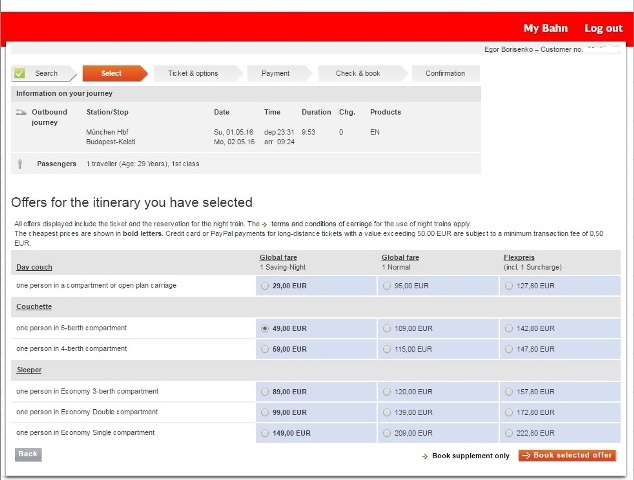Select 99,00 EUR Economy Double sleeper
This screenshot has height=480, width=634.
pyautogui.click(x=265, y=412)
